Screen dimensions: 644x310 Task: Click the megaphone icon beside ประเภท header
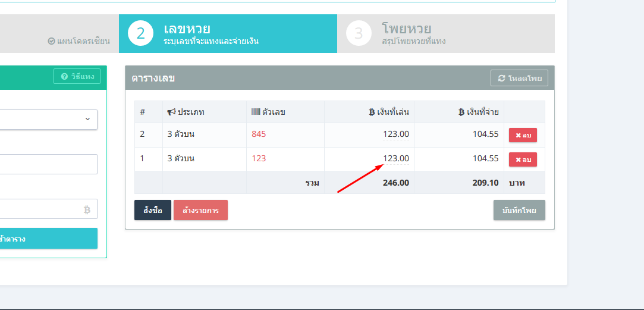click(x=171, y=112)
